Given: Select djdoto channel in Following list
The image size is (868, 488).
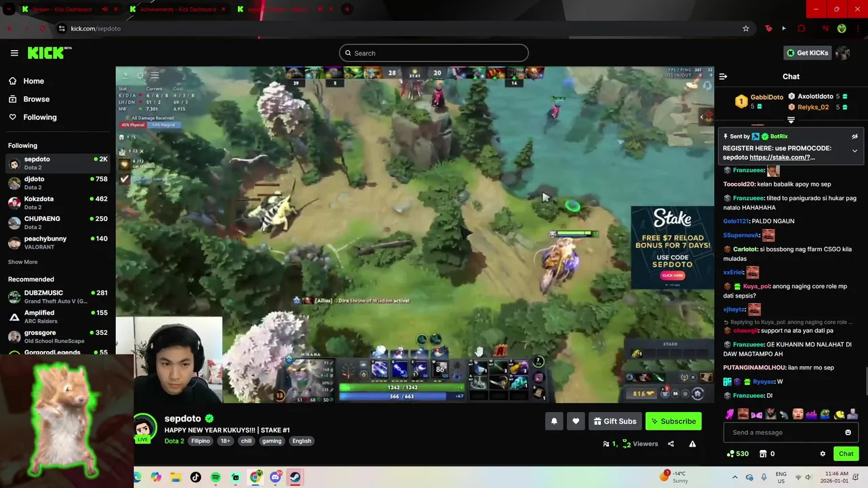Looking at the screenshot, I should [x=58, y=183].
